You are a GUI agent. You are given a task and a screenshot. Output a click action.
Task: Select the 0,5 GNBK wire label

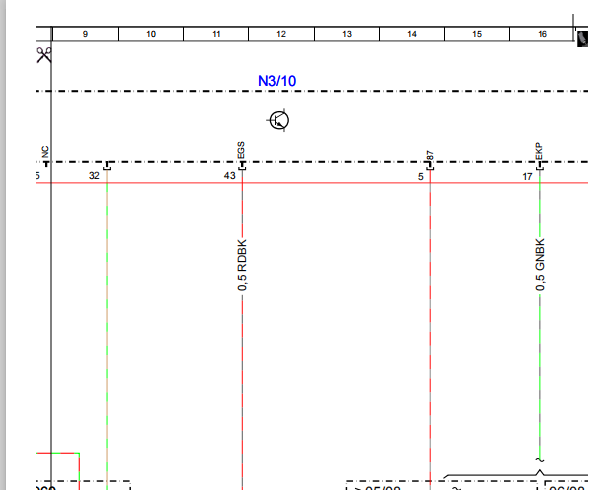coord(540,265)
